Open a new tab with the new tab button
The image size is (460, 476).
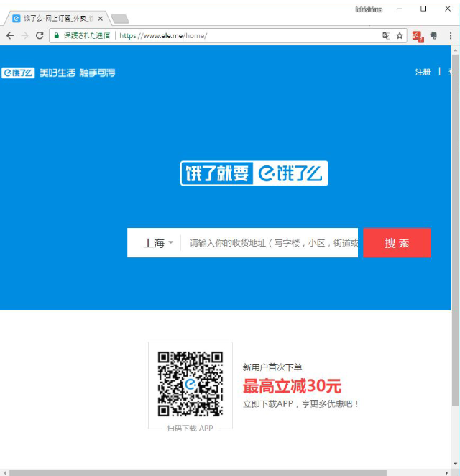coord(120,19)
